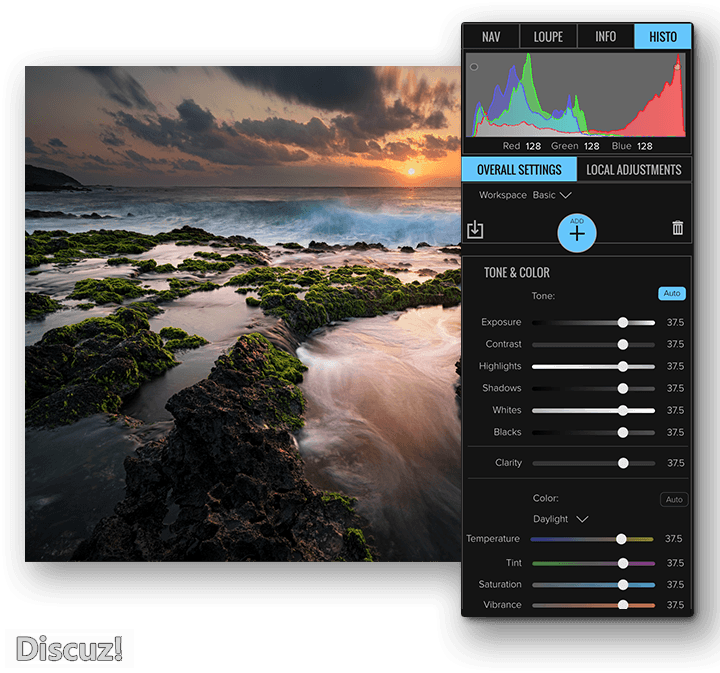The image size is (720, 673).
Task: Switch to the NAV tab
Action: 491,37
